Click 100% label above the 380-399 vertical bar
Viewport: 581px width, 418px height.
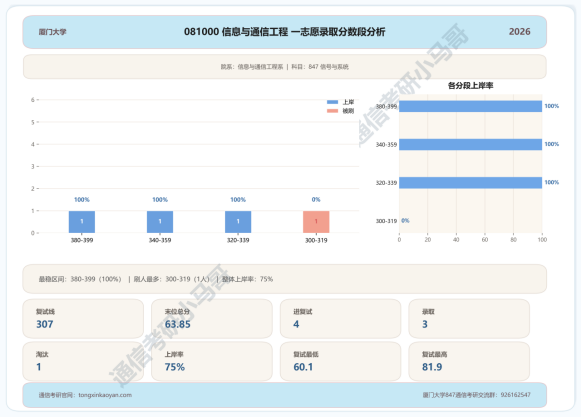pyautogui.click(x=82, y=199)
